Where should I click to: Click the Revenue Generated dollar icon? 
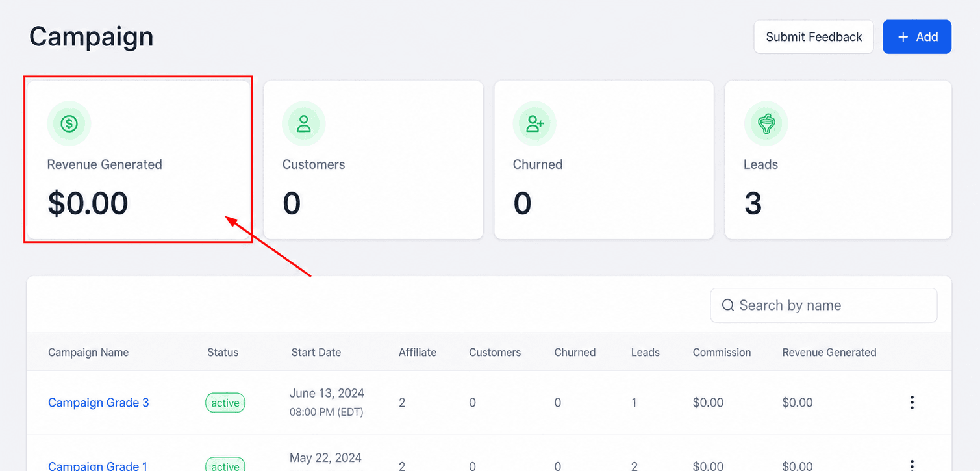(69, 123)
